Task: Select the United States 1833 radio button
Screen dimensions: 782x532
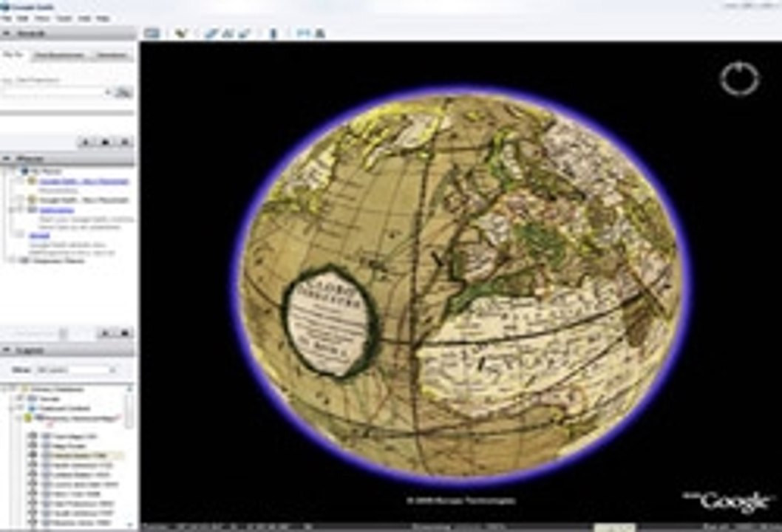Action: pos(33,474)
